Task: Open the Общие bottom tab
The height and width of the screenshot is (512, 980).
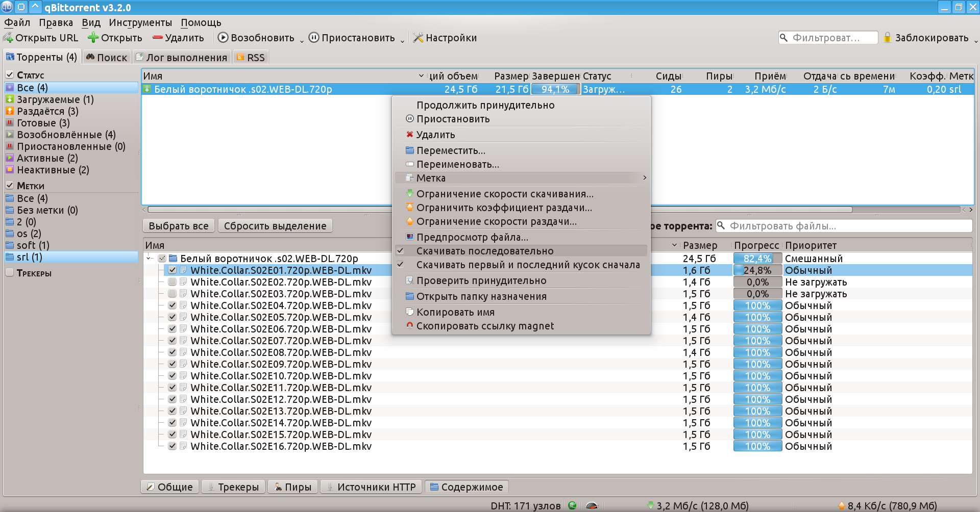Action: [x=169, y=487]
